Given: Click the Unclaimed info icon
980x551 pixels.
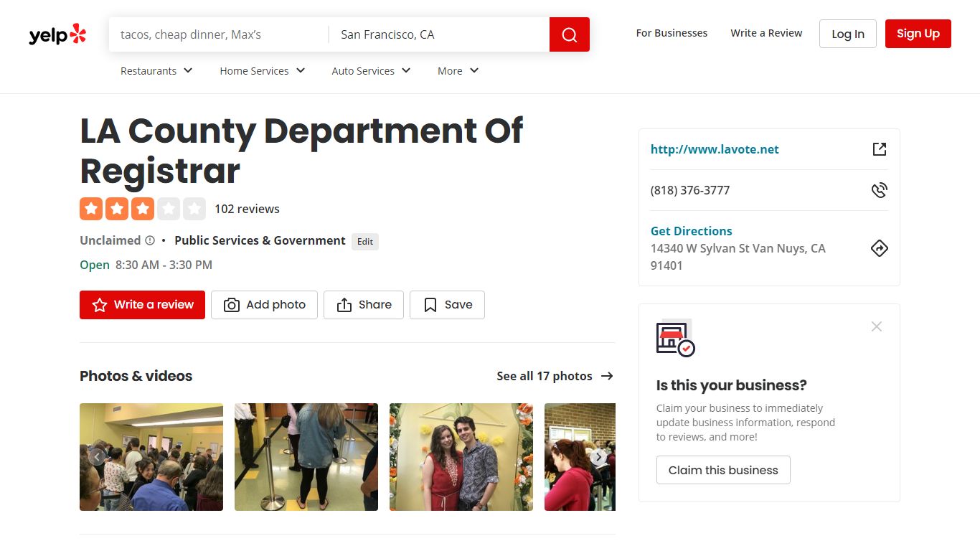Looking at the screenshot, I should [150, 240].
